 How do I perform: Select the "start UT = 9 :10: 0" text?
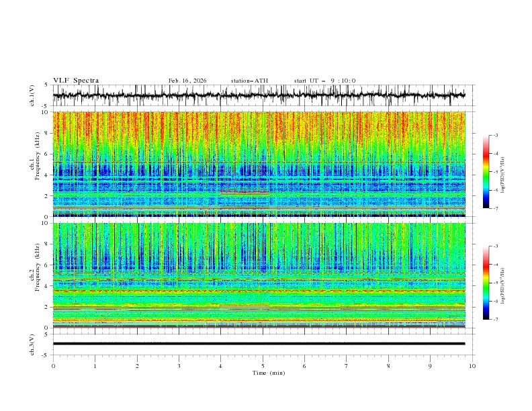(x=324, y=81)
